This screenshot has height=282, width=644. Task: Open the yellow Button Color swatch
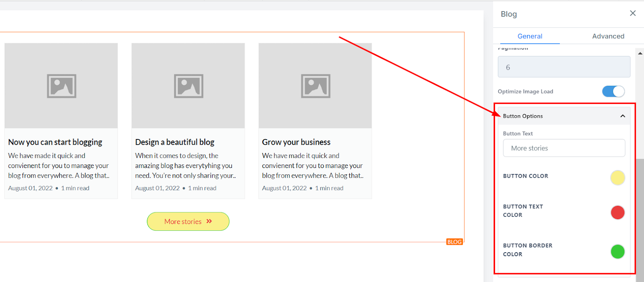(x=617, y=178)
